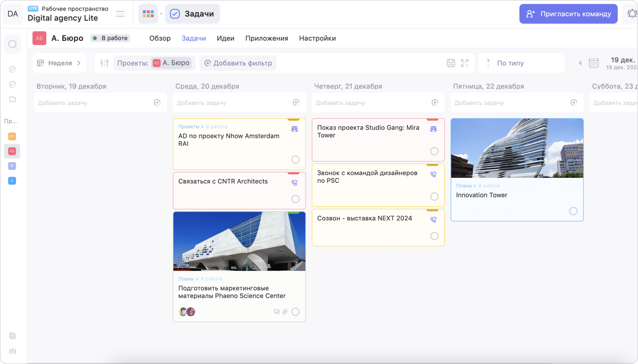The image size is (638, 364).
Task: Click the fullscreen expand icon
Action: (x=465, y=63)
